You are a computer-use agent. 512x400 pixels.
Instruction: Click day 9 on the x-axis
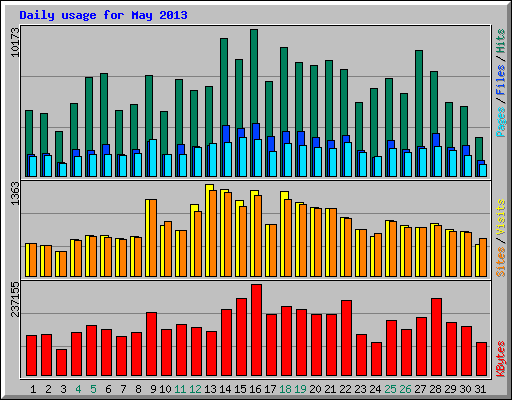pyautogui.click(x=153, y=389)
